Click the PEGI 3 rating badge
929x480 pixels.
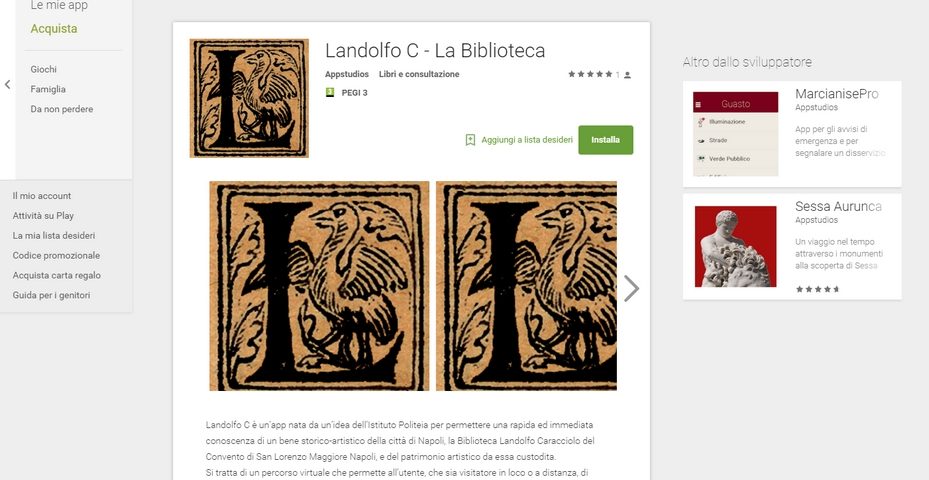(330, 92)
